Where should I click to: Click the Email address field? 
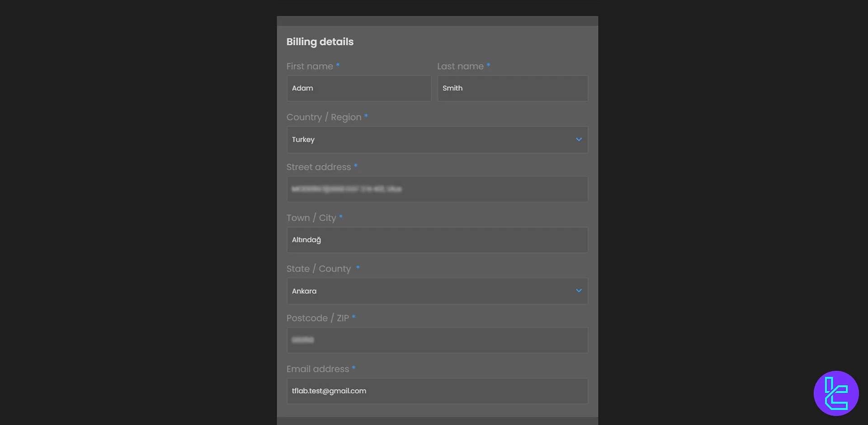tap(437, 391)
